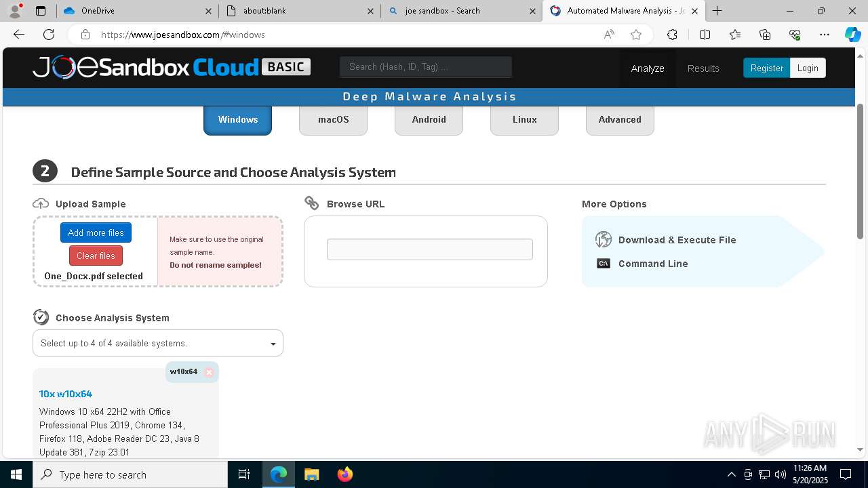Image resolution: width=868 pixels, height=488 pixels.
Task: Open the Edge profile icon
Action: click(x=15, y=11)
